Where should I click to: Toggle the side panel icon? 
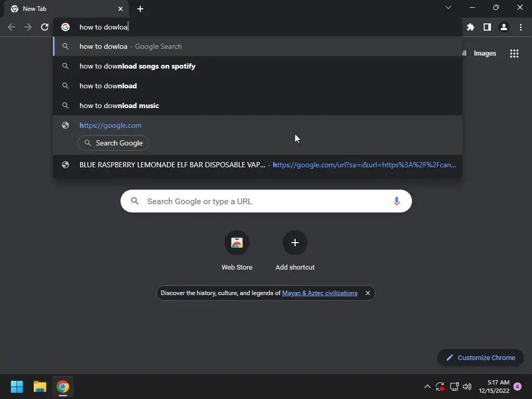point(487,27)
